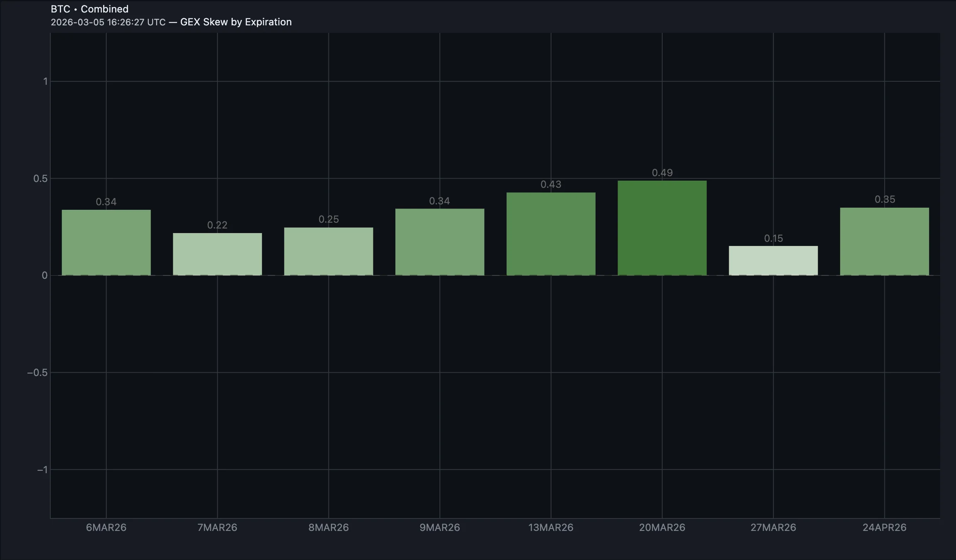Viewport: 956px width, 560px height.
Task: Click the y-axis label 1
Action: click(x=45, y=81)
